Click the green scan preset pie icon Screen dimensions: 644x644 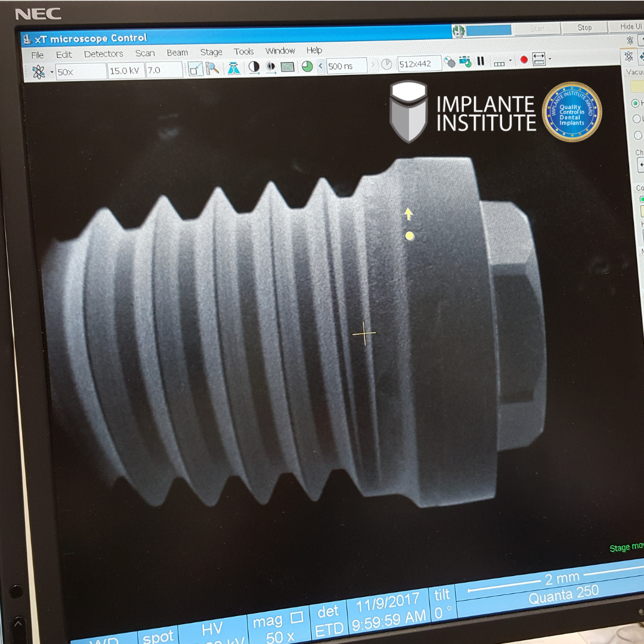(307, 66)
